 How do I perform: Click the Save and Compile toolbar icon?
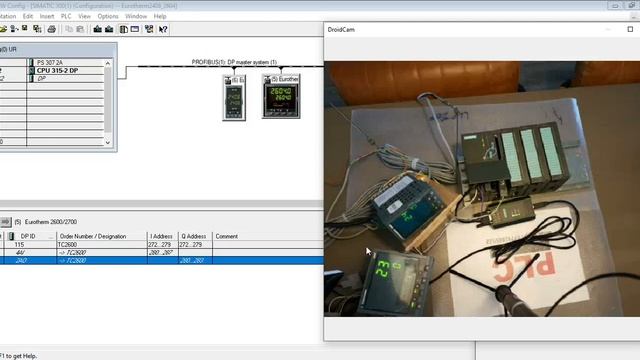(x=37, y=29)
